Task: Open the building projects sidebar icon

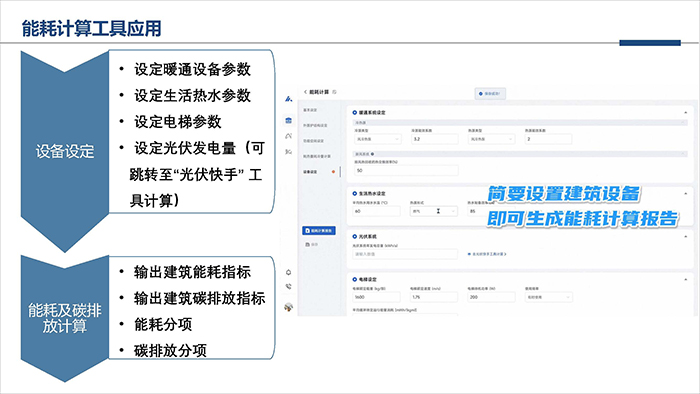Action: tap(288, 120)
